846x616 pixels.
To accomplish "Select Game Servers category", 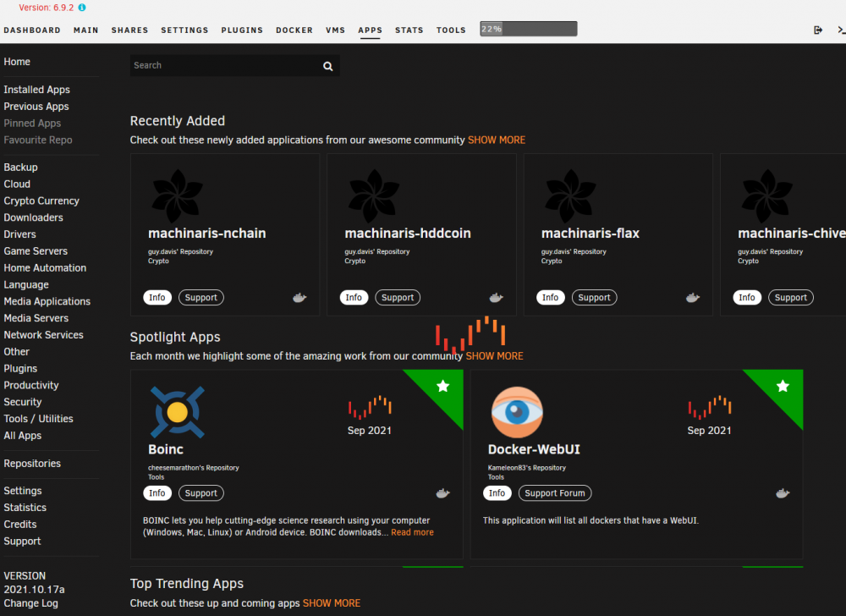I will [36, 251].
